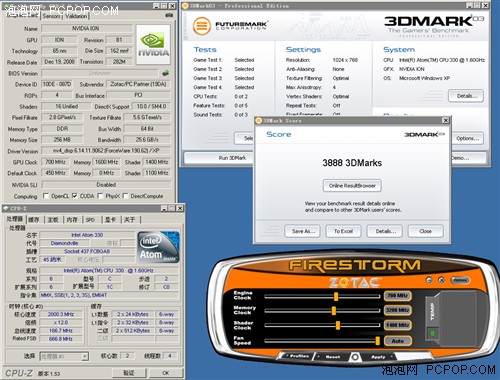Click the Online ResultBrowser button

tap(352, 186)
